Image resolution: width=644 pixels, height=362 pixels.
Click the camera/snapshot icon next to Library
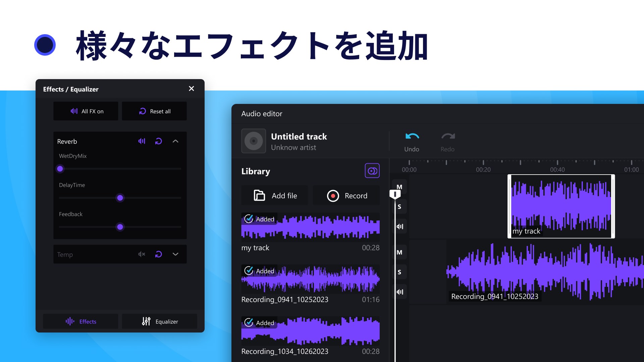point(372,171)
